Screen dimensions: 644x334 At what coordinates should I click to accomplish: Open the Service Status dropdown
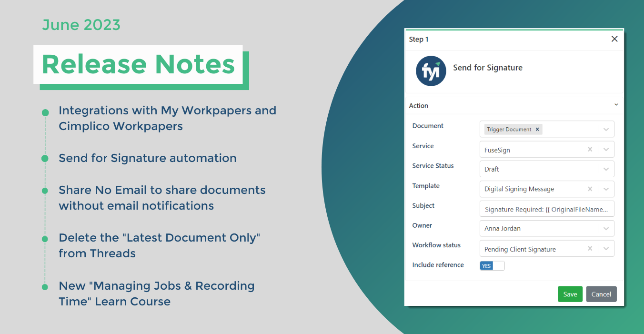[x=607, y=169]
